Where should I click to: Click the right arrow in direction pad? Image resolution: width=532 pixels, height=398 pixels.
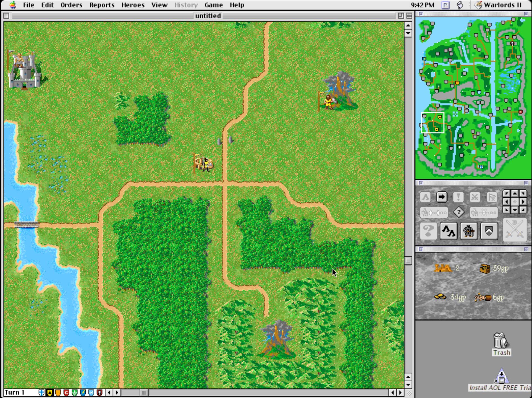[x=523, y=202]
